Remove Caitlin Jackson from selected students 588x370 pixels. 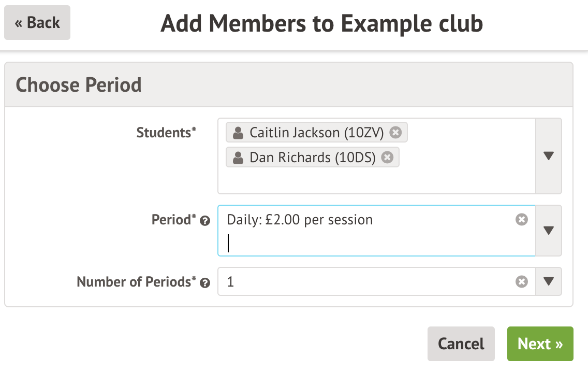pos(395,133)
